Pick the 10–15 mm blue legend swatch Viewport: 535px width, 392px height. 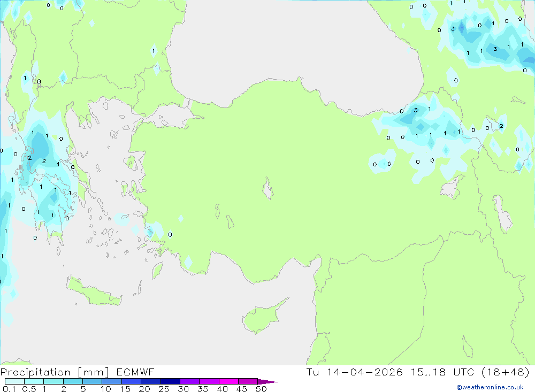(x=112, y=381)
